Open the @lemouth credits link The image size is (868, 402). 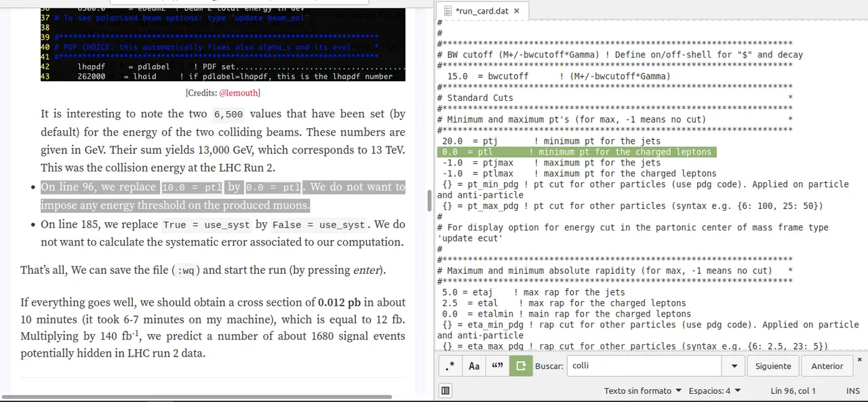[239, 92]
